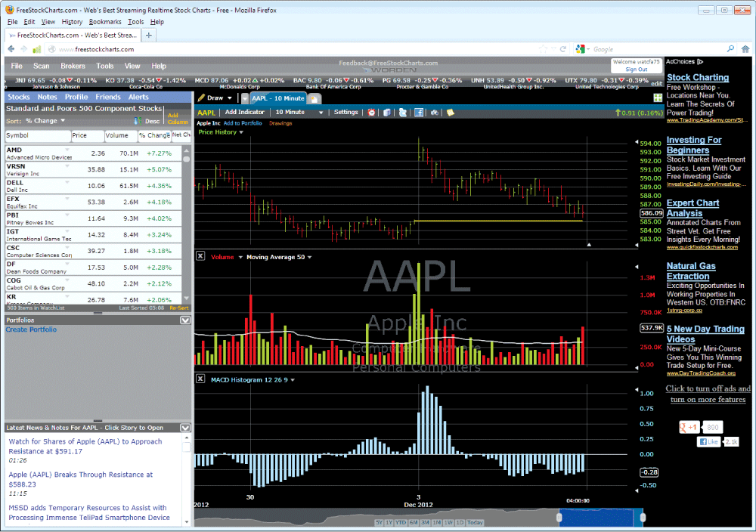
Task: Click the documents/copy icon in chart toolbar
Action: click(x=386, y=113)
